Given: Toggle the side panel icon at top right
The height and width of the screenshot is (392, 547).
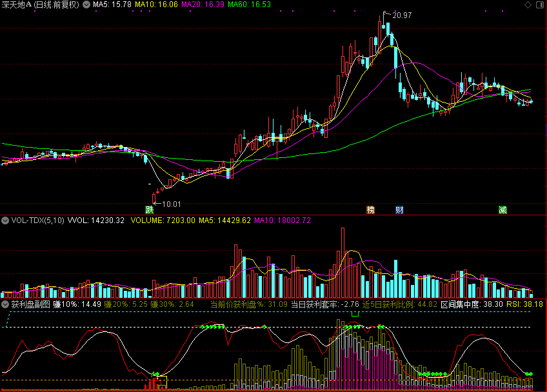Looking at the screenshot, I should (x=540, y=5).
